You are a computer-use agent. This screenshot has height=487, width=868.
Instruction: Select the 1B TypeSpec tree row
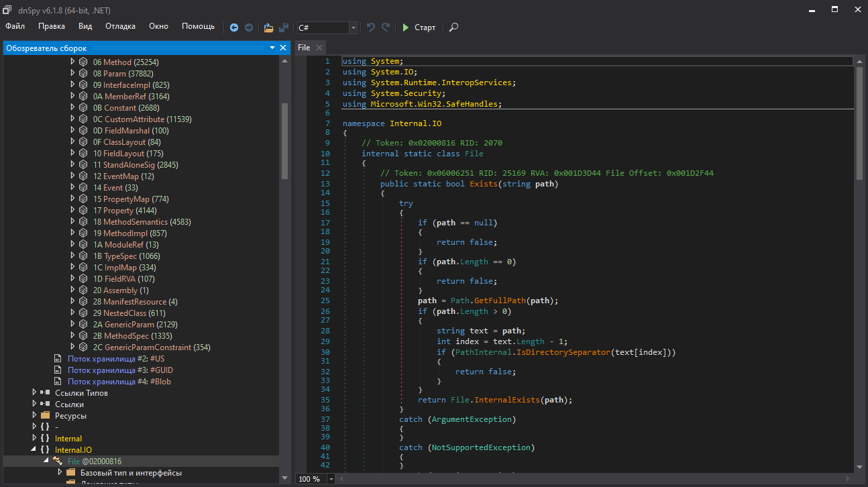(x=142, y=256)
